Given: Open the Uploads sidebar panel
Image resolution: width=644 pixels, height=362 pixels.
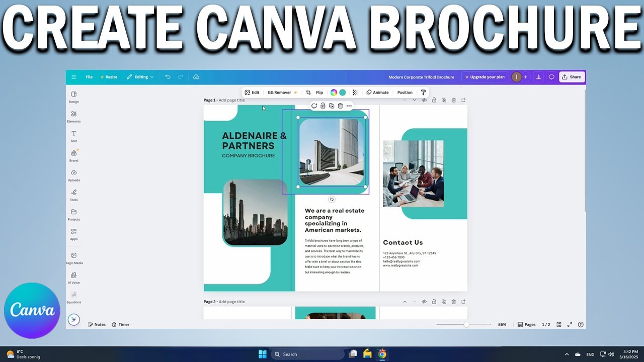Looking at the screenshot, I should tap(74, 175).
